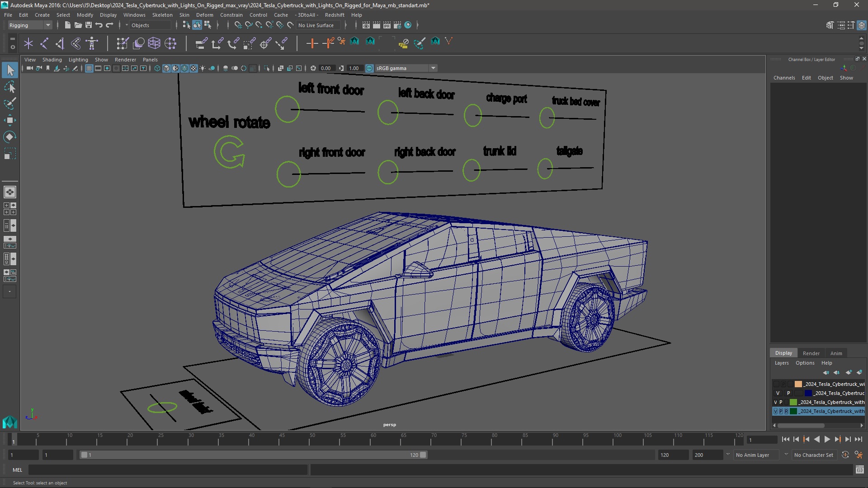Image resolution: width=868 pixels, height=488 pixels.
Task: Open the Constrain menu
Action: [231, 15]
